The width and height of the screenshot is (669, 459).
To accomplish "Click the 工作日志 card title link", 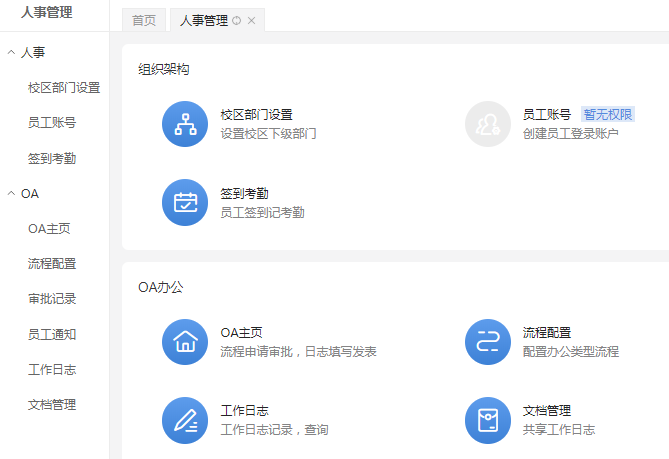I will point(244,411).
